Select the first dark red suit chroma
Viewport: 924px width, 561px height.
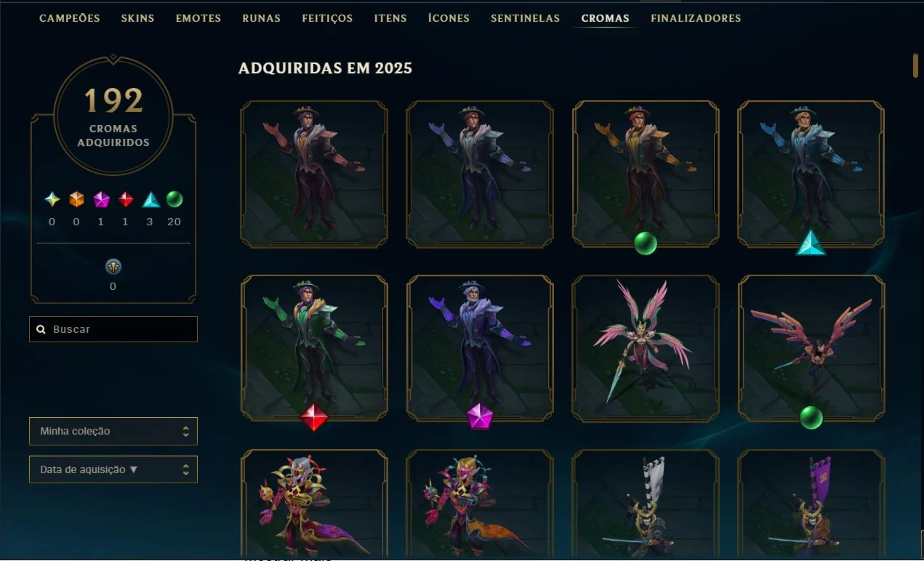(314, 174)
